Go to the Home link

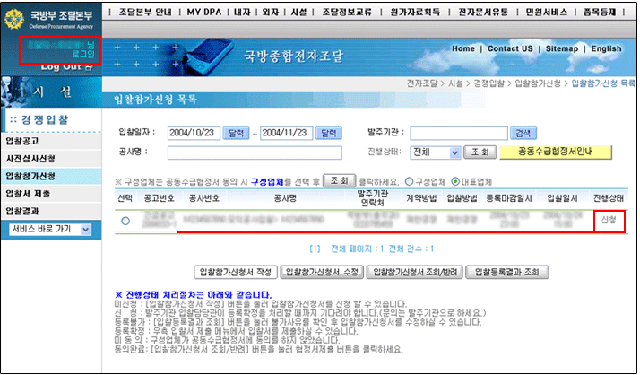pos(463,49)
